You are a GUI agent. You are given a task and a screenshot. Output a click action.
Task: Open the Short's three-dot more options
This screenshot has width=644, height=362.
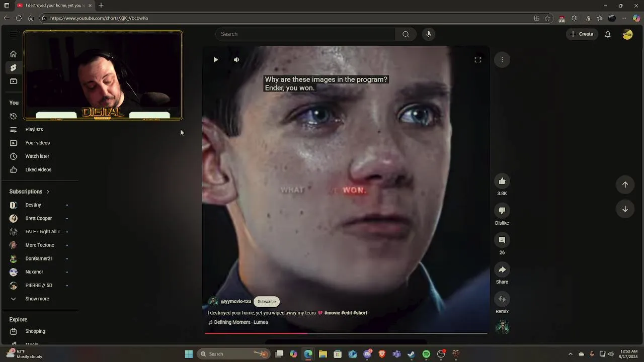coord(502,60)
